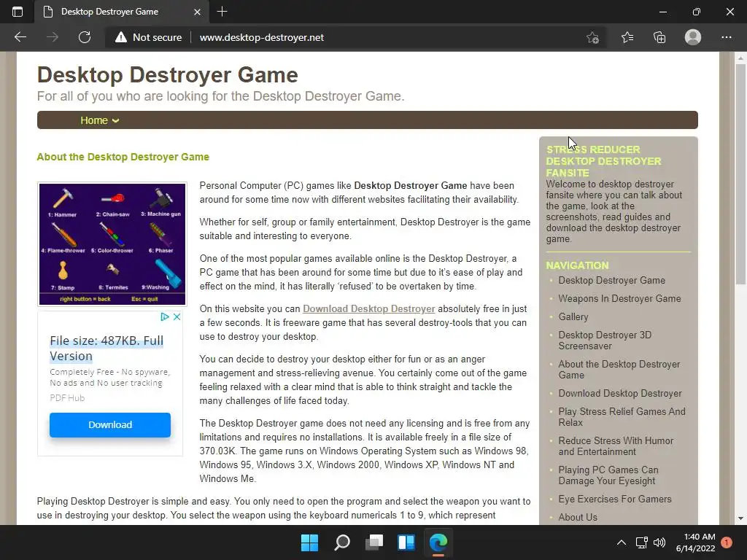
Task: Open the tab actions menu icon
Action: point(18,12)
